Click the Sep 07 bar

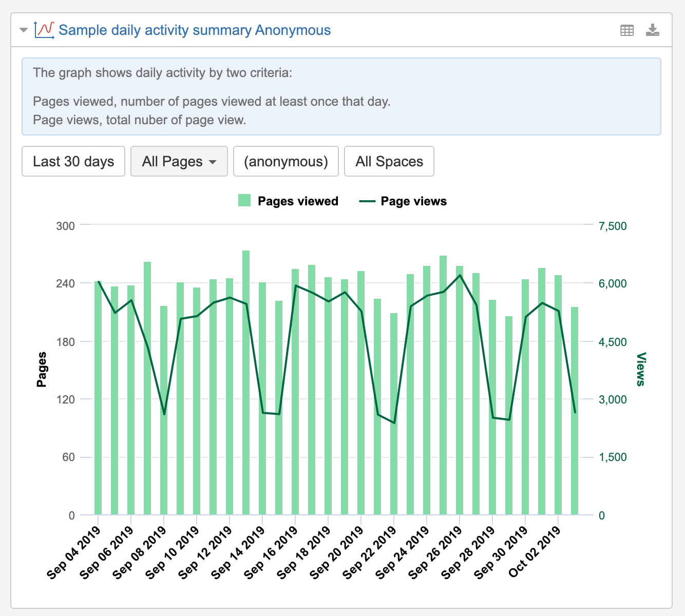point(147,388)
